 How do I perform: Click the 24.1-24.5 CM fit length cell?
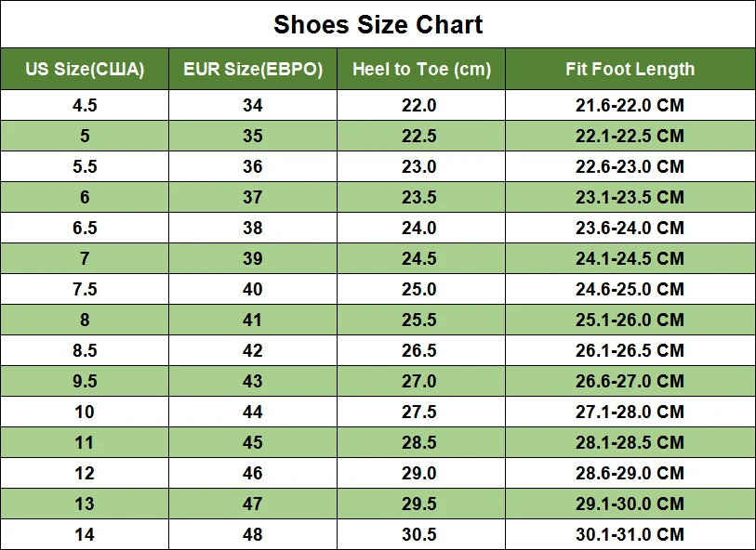click(x=630, y=258)
